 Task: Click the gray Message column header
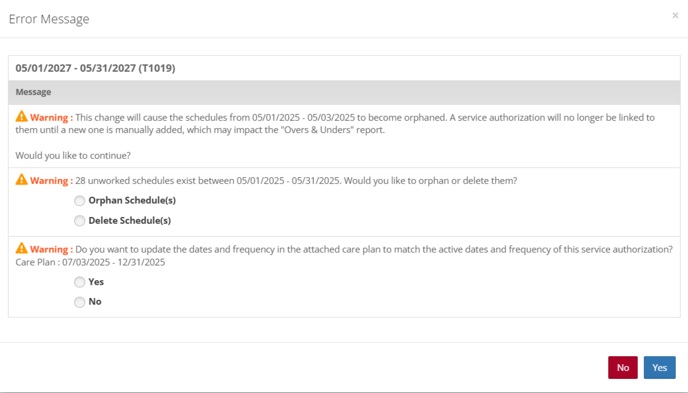344,92
